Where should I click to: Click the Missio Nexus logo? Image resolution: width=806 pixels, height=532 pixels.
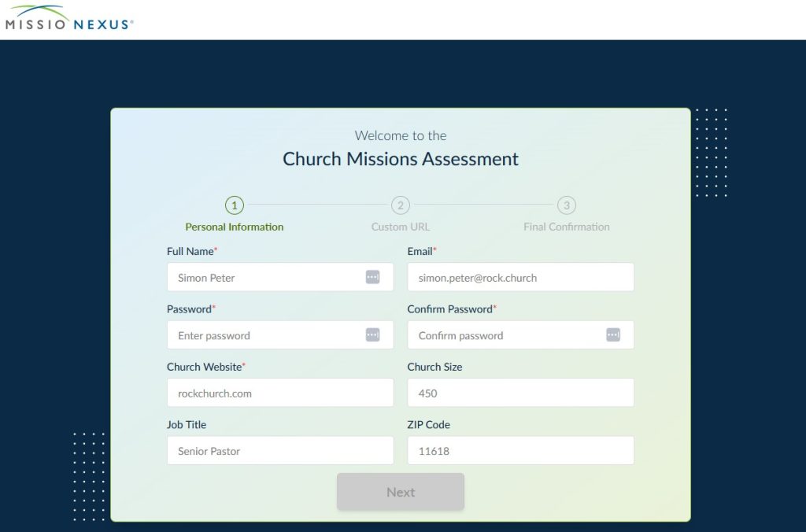[x=69, y=19]
